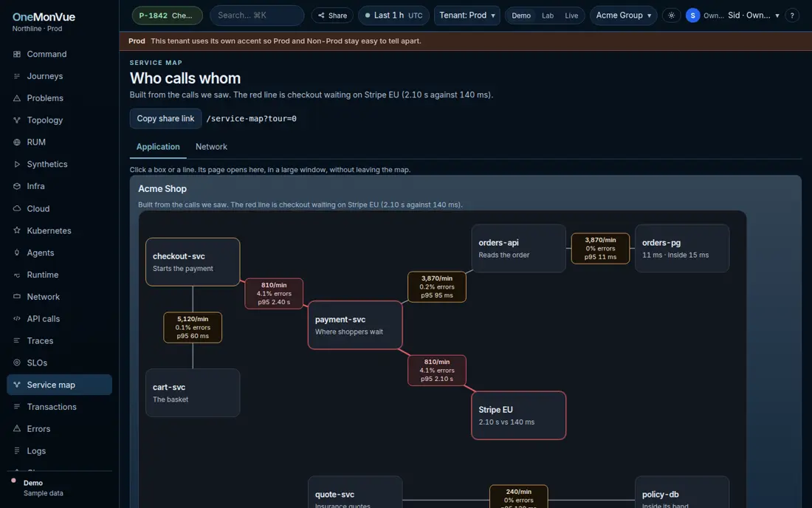Open the orders-pg node
Image resolution: width=812 pixels, height=508 pixels.
click(682, 248)
